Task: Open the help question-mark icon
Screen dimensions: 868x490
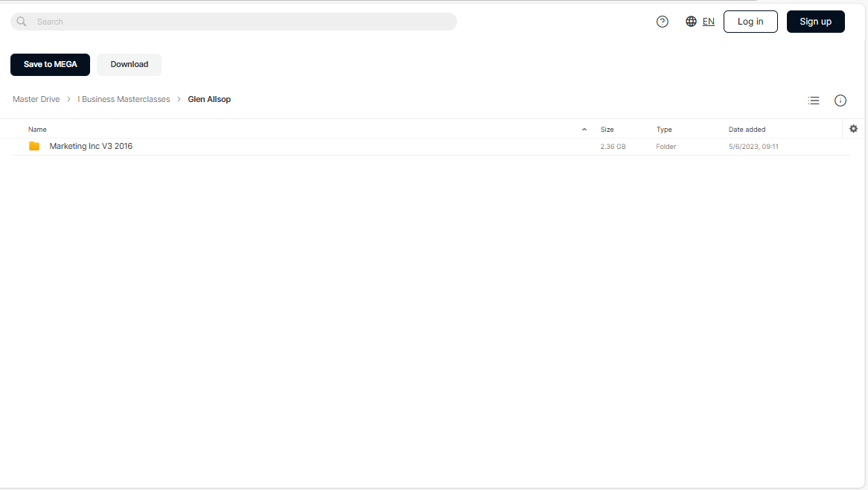Action: coord(662,22)
